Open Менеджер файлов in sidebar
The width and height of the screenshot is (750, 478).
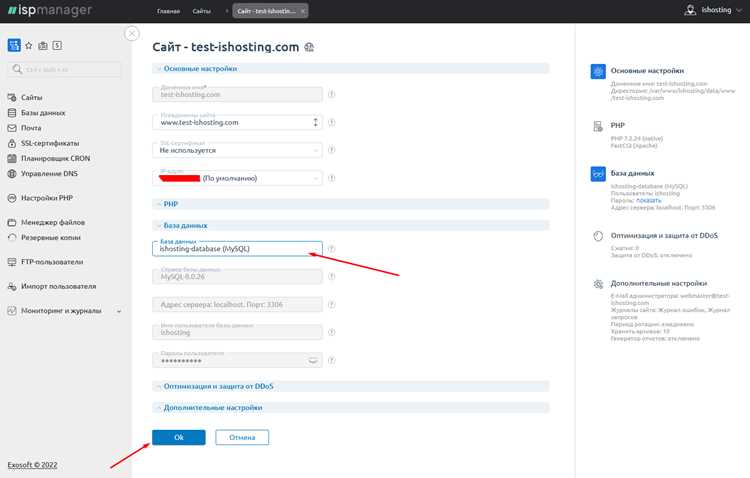point(53,222)
